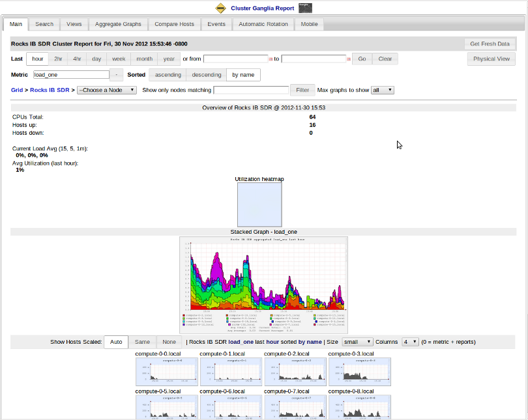Open the calendar icon beside the to field

point(349,59)
